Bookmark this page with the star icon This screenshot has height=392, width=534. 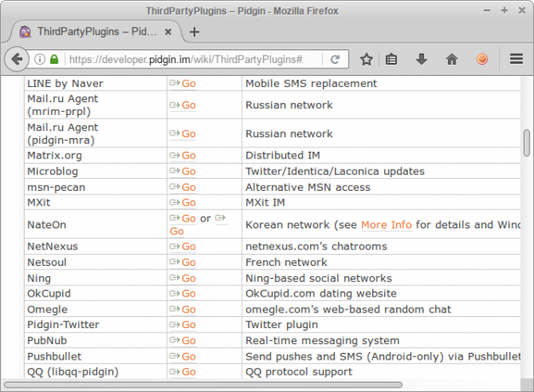tap(366, 60)
